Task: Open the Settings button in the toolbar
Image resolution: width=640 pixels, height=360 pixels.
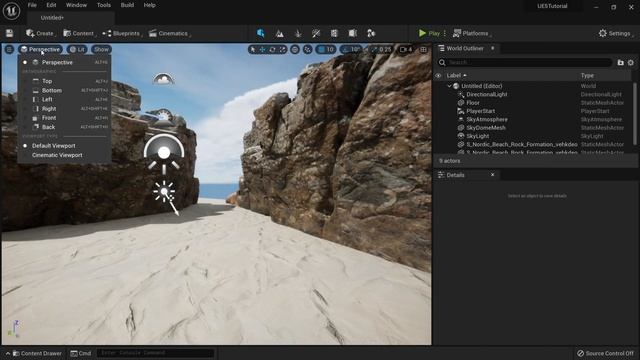Action: 615,33
